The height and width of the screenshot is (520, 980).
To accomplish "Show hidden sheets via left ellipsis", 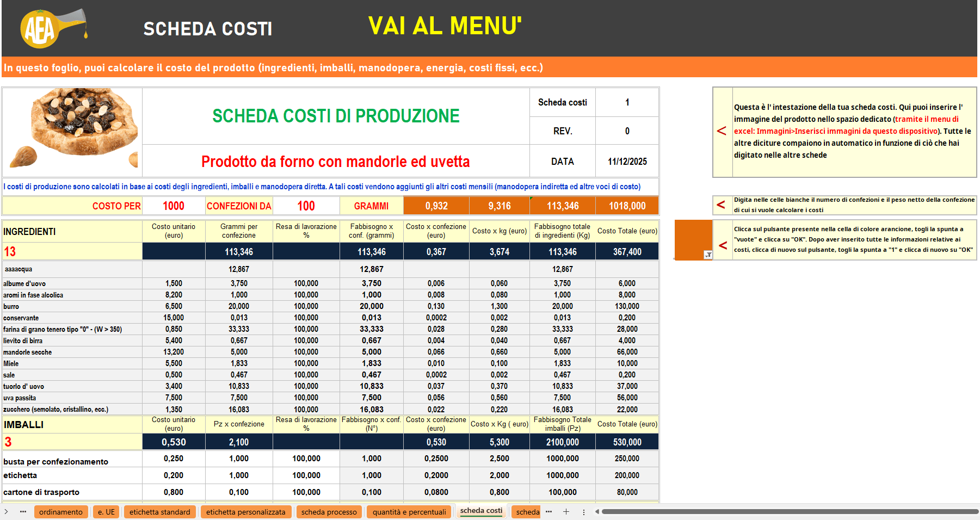I will (23, 512).
